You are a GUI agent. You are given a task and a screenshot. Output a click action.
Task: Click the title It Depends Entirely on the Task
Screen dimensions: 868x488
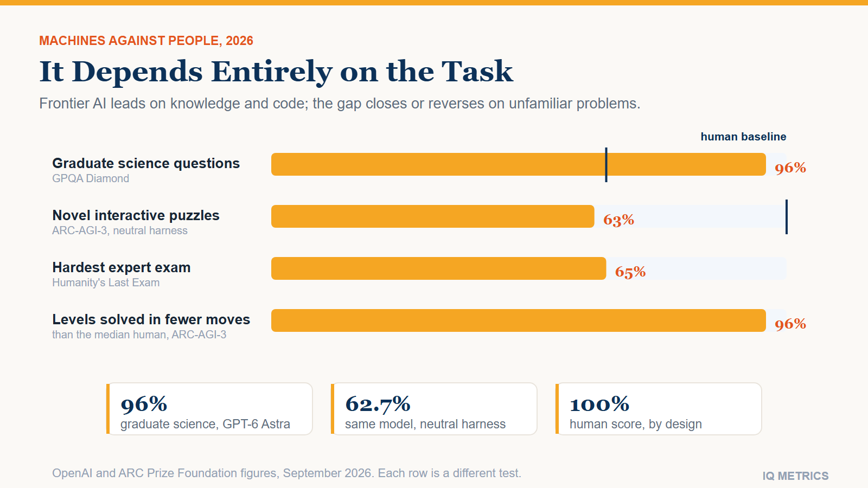[276, 72]
